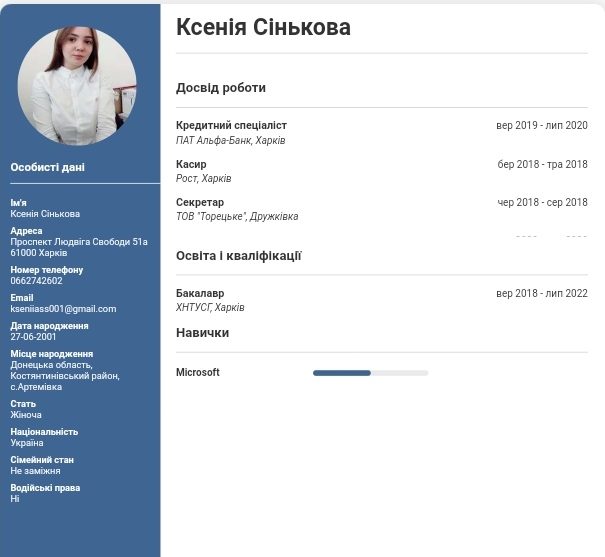Click the date range вер 2019 - лип 2020
This screenshot has width=605, height=557.
[541, 126]
